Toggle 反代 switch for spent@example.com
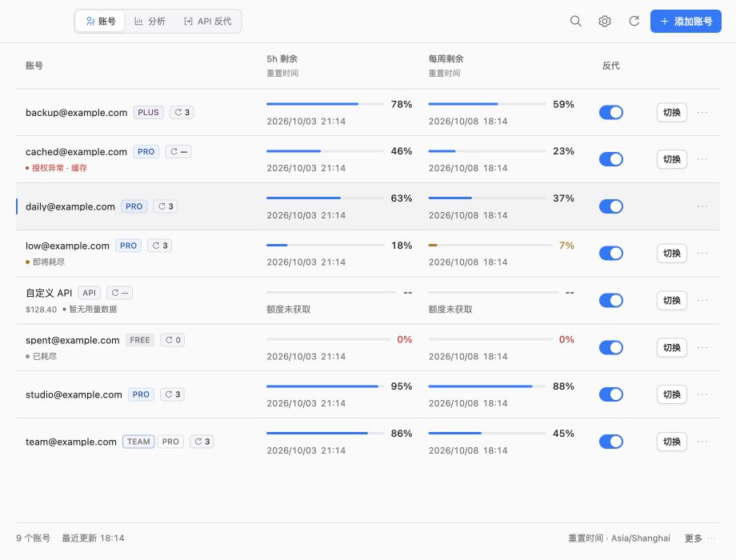The image size is (736, 560). pos(610,347)
